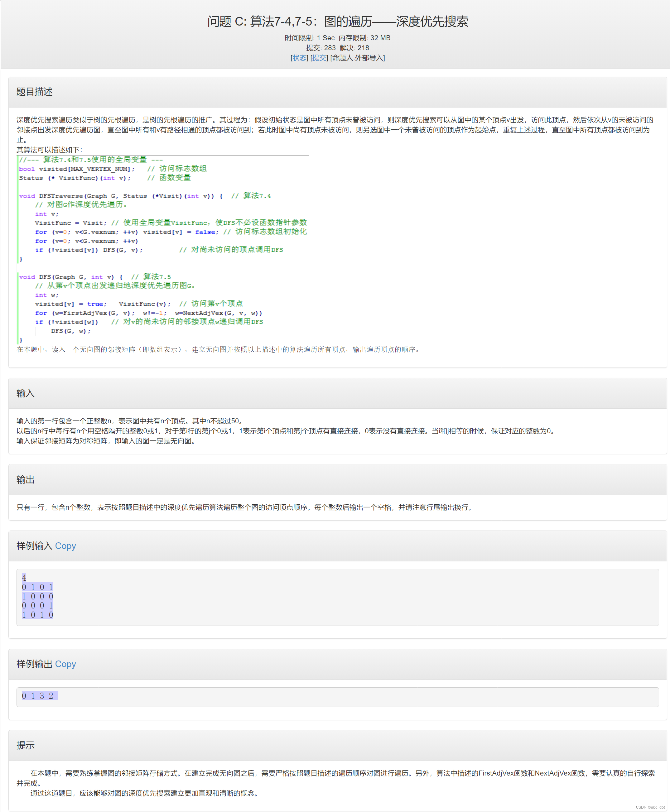The height and width of the screenshot is (812, 670).
Task: Click comment '// 算法7.4和7.5使用的全局变量'
Action: tap(91, 159)
